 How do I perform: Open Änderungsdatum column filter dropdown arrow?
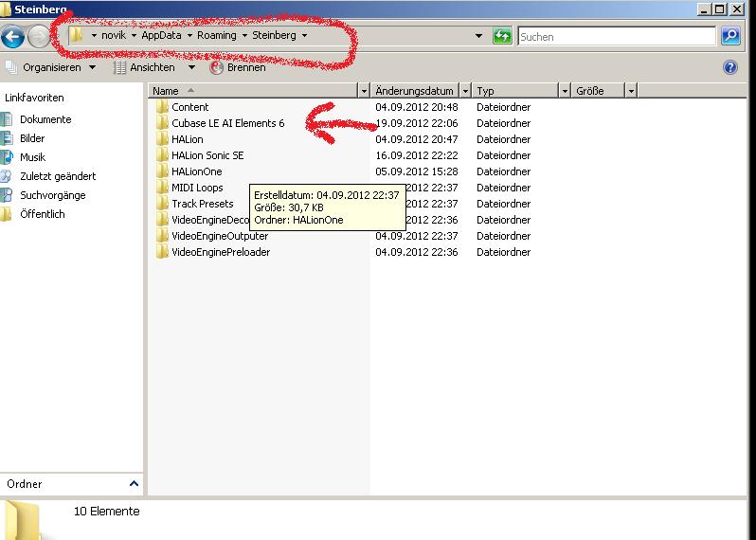(465, 91)
